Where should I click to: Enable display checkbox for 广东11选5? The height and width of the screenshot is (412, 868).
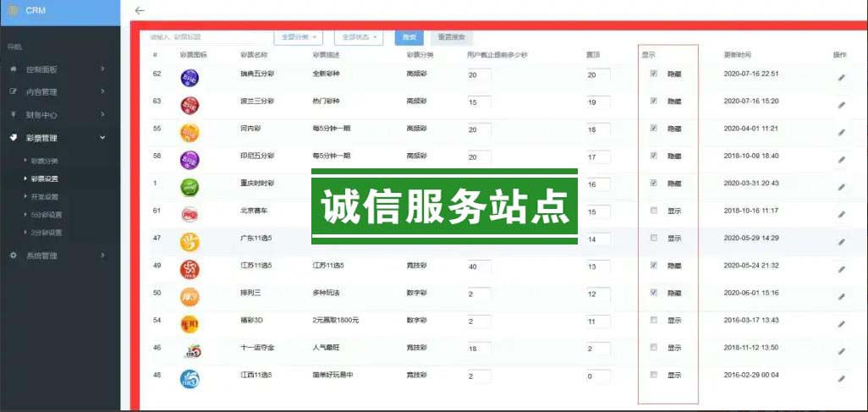[653, 238]
